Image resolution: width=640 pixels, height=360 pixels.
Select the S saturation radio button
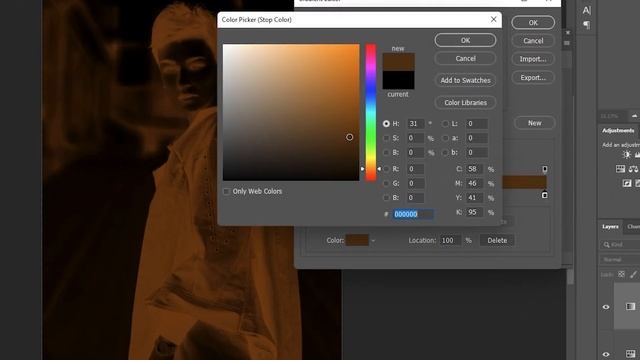tap(386, 138)
